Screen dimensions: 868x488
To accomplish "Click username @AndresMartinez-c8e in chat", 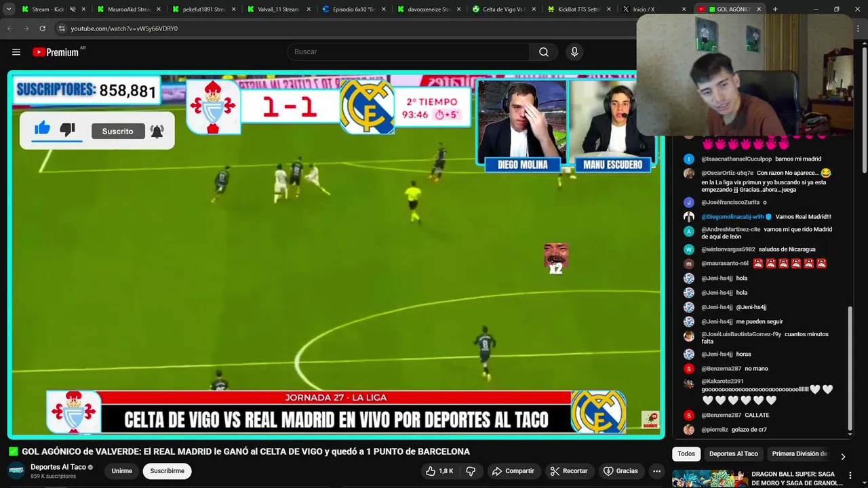I will click(731, 230).
